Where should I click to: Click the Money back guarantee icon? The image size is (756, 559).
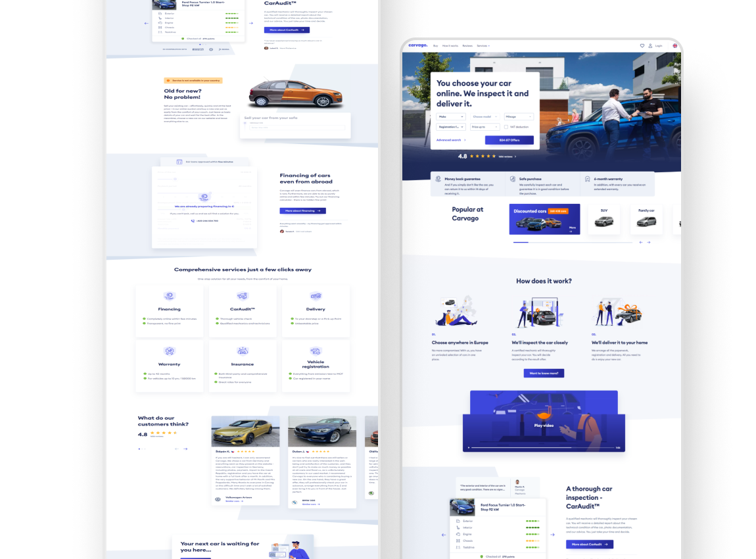(x=438, y=179)
